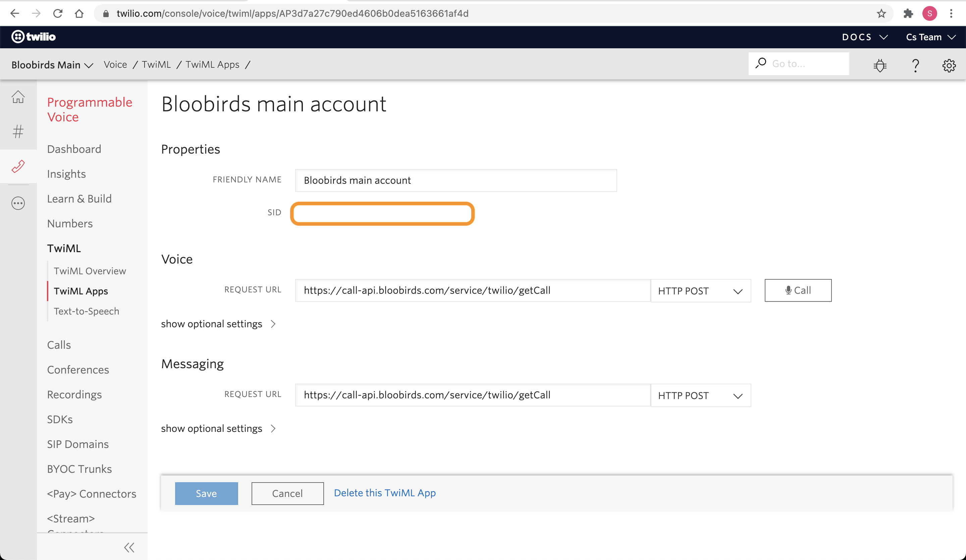Open Messaging request method HTTP POST dropdown
This screenshot has width=966, height=560.
tap(701, 395)
